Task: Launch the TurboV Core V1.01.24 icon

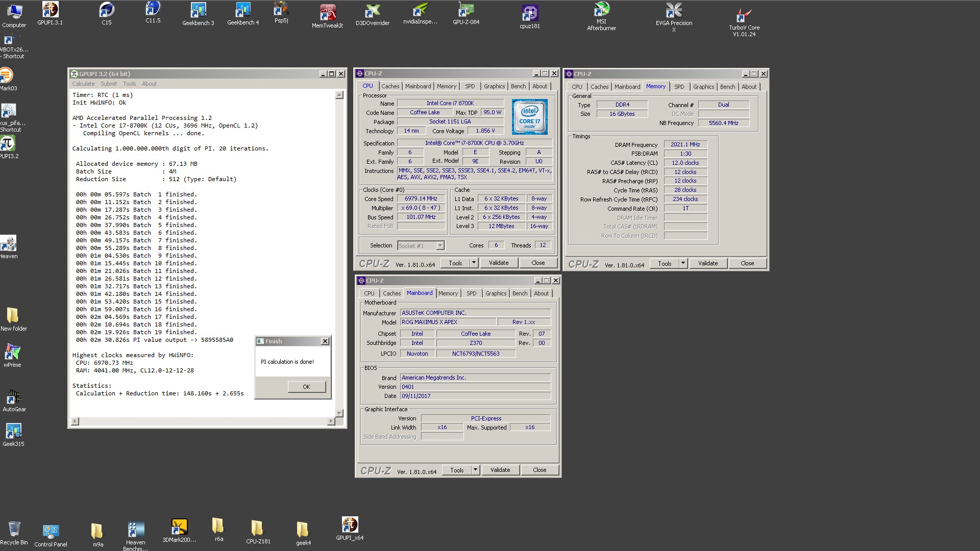Action: [744, 22]
